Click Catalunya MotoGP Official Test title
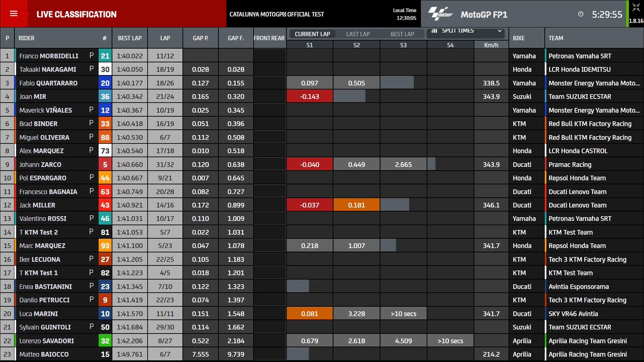The width and height of the screenshot is (644, 362). tap(276, 14)
